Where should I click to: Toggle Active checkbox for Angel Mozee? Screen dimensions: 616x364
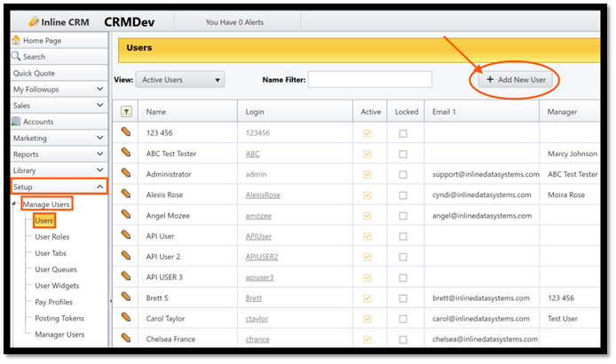click(367, 216)
